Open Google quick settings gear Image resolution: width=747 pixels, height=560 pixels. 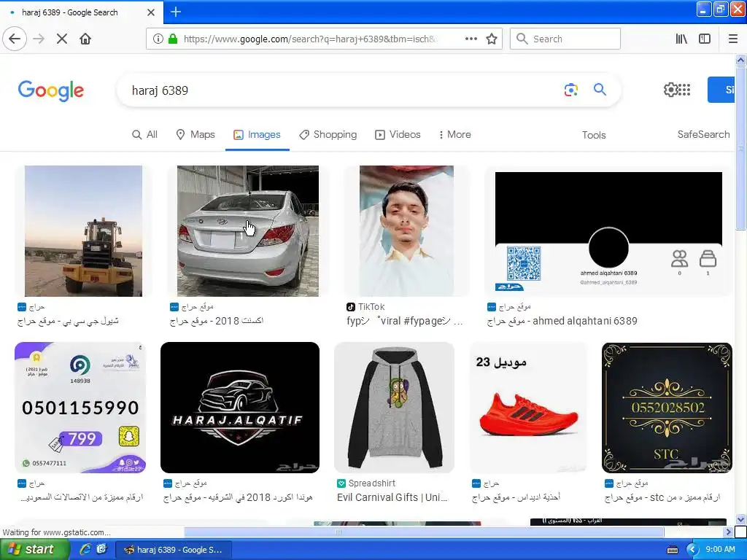tap(670, 90)
